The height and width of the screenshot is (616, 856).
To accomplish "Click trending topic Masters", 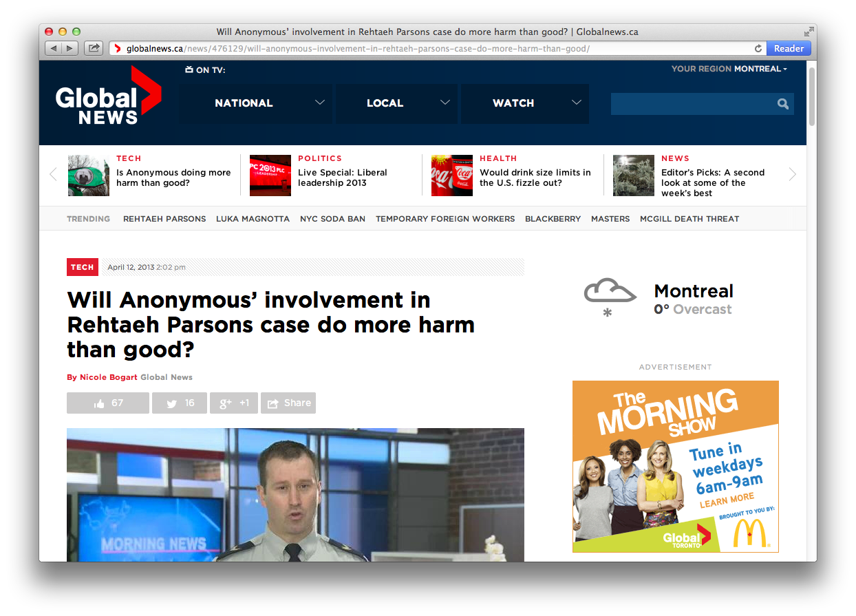I will pyautogui.click(x=610, y=219).
